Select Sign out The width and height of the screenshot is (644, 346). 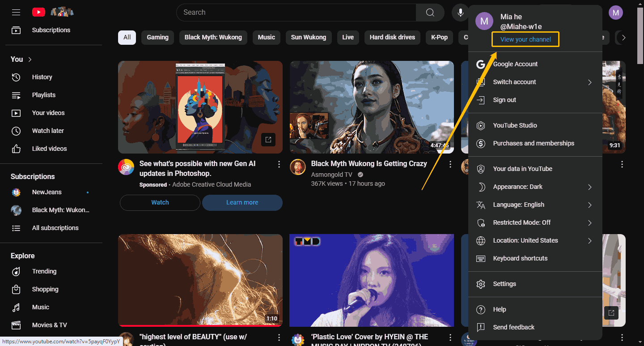coord(535,100)
